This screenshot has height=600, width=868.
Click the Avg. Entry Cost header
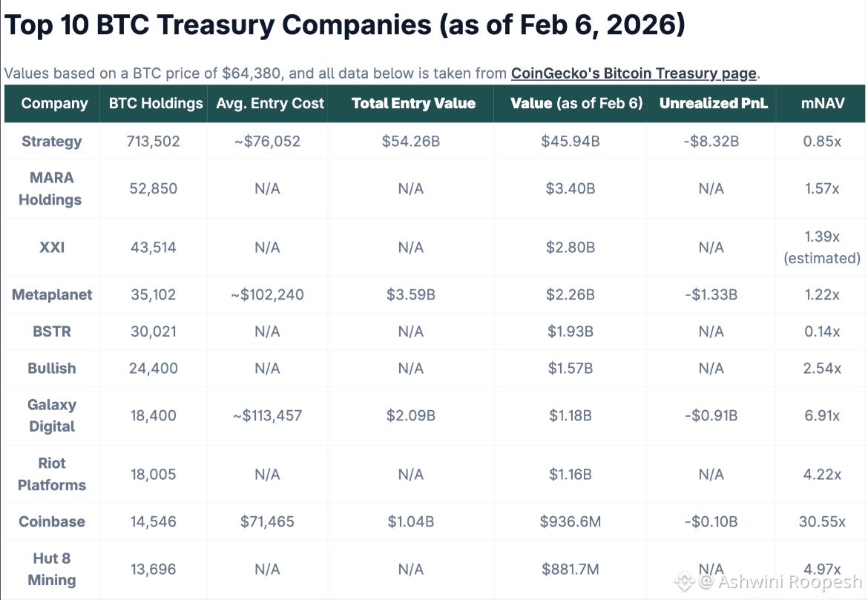coord(269,104)
